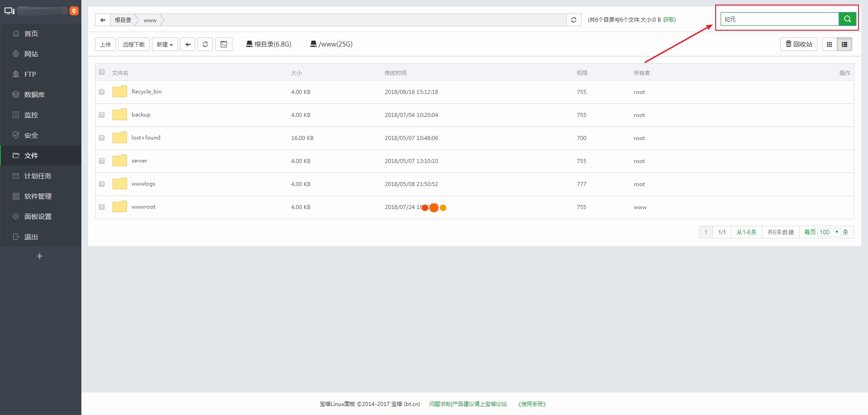
Task: Go to 软件管理 in the sidebar
Action: pos(38,196)
